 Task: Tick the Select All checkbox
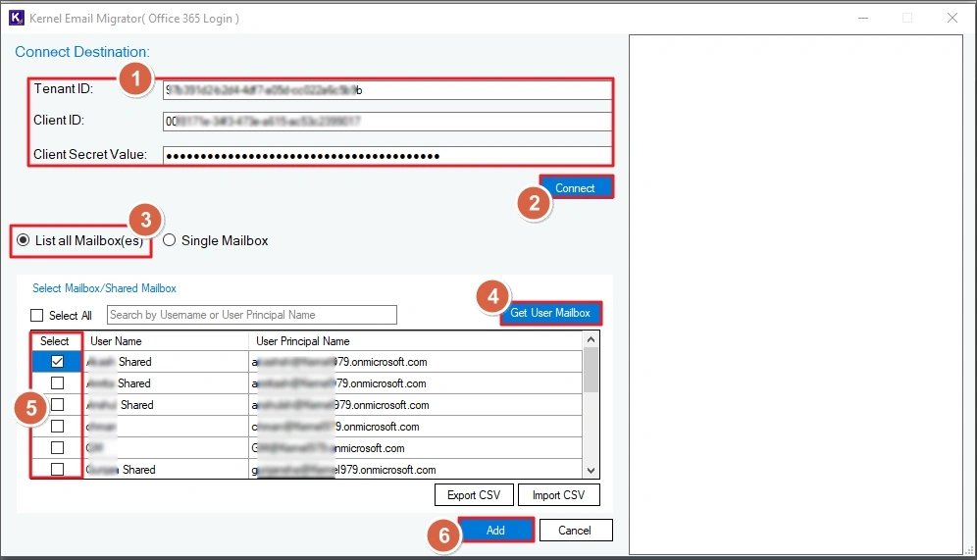tap(36, 315)
